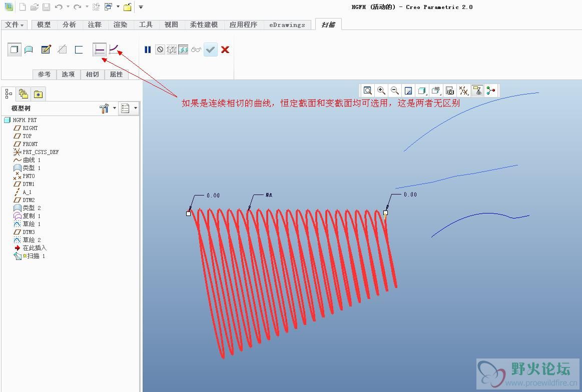
Task: Select the 扫描 sweep dashboard tab
Action: (x=328, y=24)
